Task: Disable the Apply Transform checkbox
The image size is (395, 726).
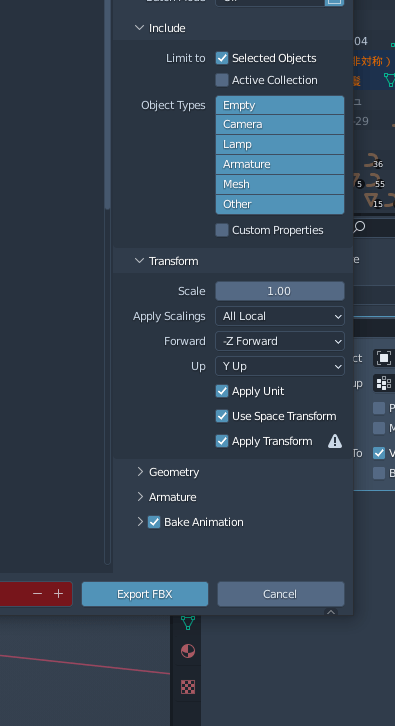Action: (x=222, y=441)
